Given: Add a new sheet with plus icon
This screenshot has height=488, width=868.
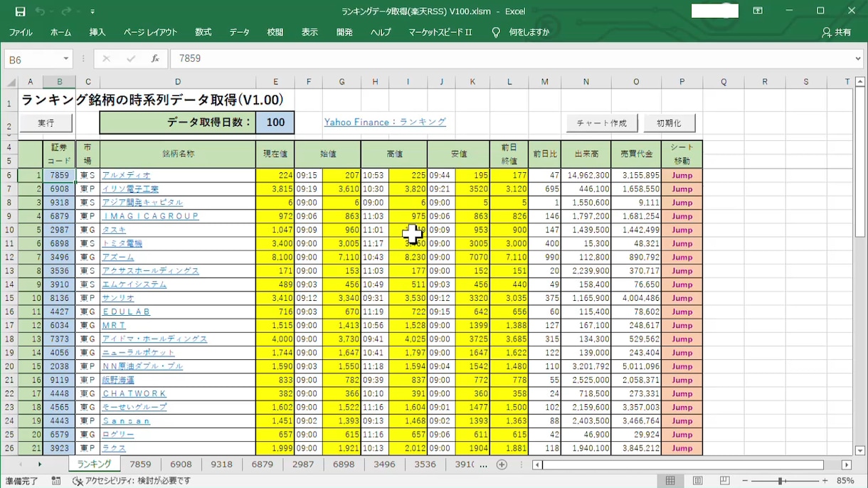Looking at the screenshot, I should 502,465.
